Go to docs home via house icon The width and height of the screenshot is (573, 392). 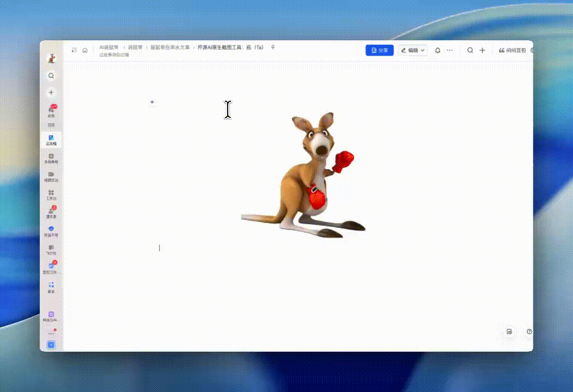pyautogui.click(x=85, y=50)
